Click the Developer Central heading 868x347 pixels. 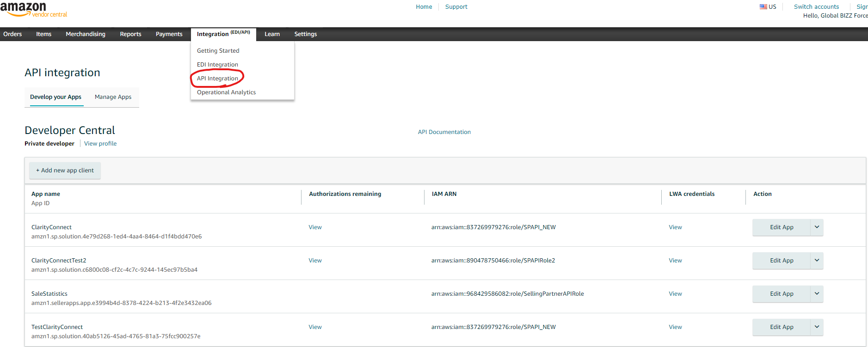tap(70, 130)
